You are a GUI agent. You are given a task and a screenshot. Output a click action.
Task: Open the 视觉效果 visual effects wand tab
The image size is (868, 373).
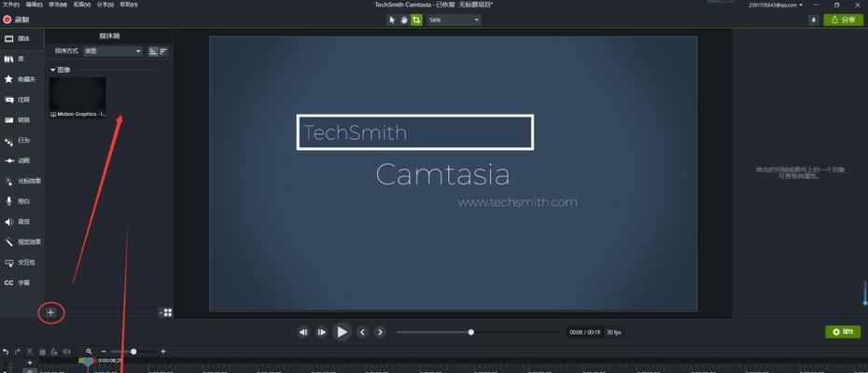pos(22,242)
